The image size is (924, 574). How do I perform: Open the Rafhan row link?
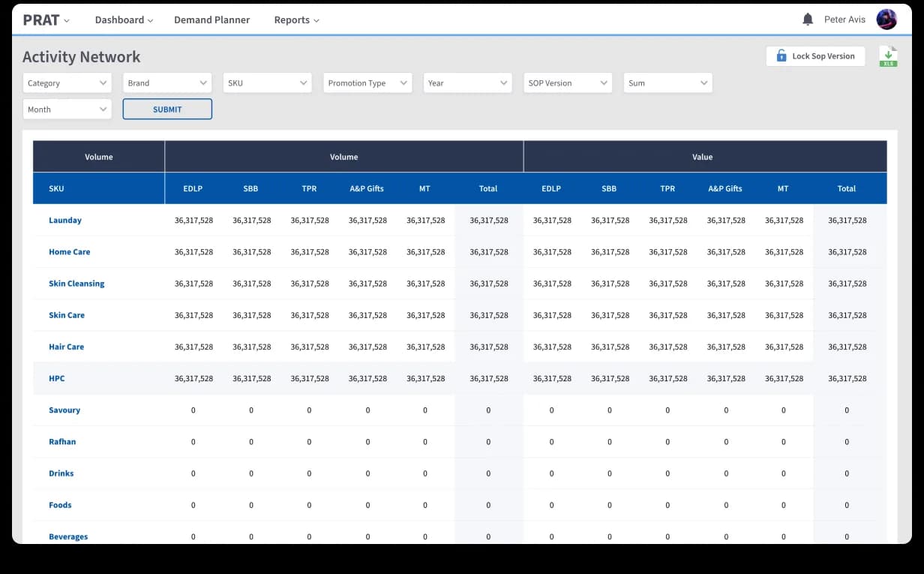[x=62, y=442]
